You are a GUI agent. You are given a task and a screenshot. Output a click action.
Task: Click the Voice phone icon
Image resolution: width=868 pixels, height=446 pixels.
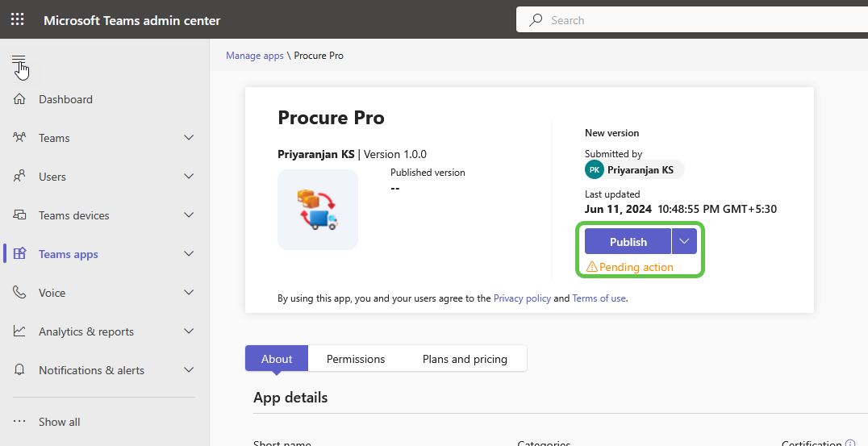(20, 293)
